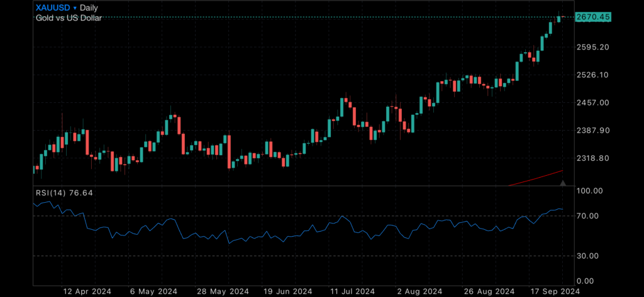
Task: Click the 28 May 2024 date label
Action: [x=222, y=291]
